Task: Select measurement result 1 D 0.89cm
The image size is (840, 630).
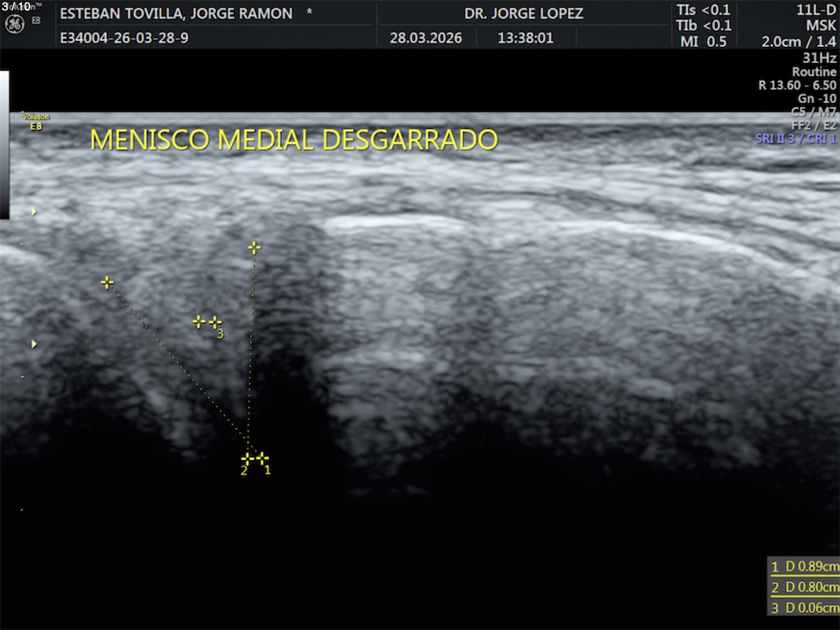Action: pyautogui.click(x=804, y=567)
